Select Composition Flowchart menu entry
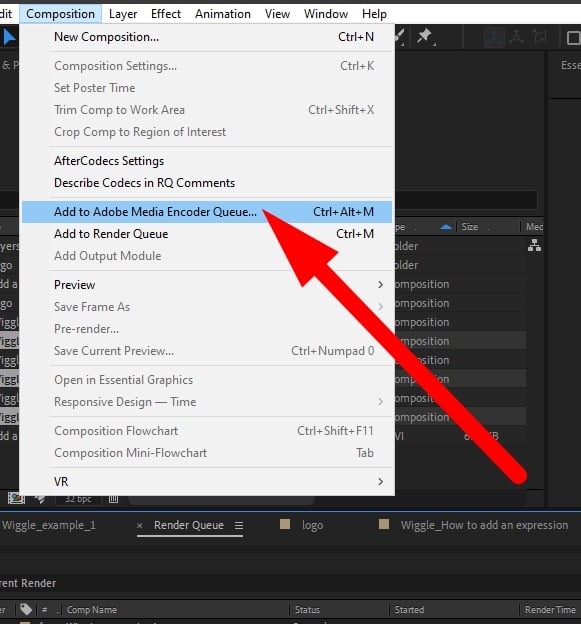581x624 pixels. 207,431
